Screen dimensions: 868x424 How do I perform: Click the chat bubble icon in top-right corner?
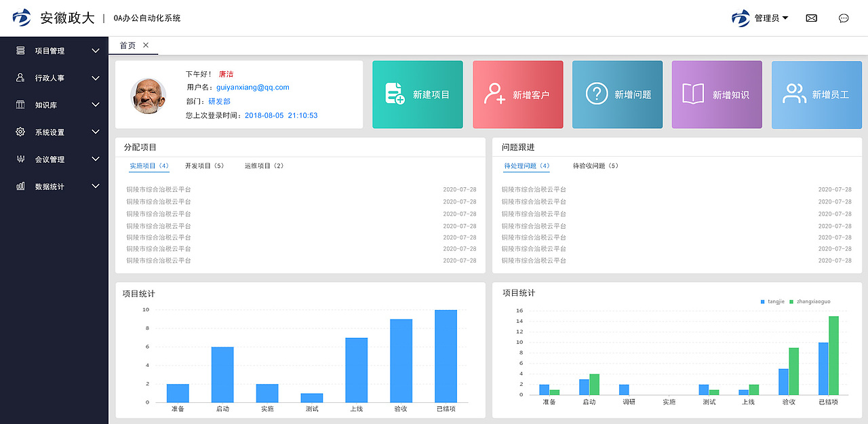coord(844,18)
